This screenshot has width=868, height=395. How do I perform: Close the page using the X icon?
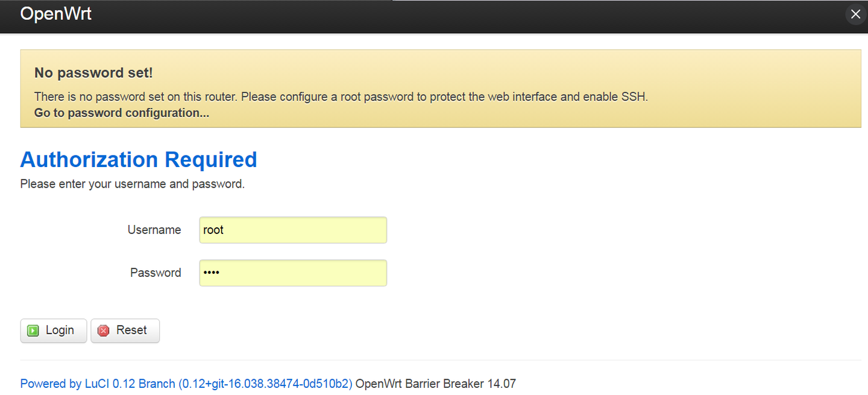tap(855, 14)
